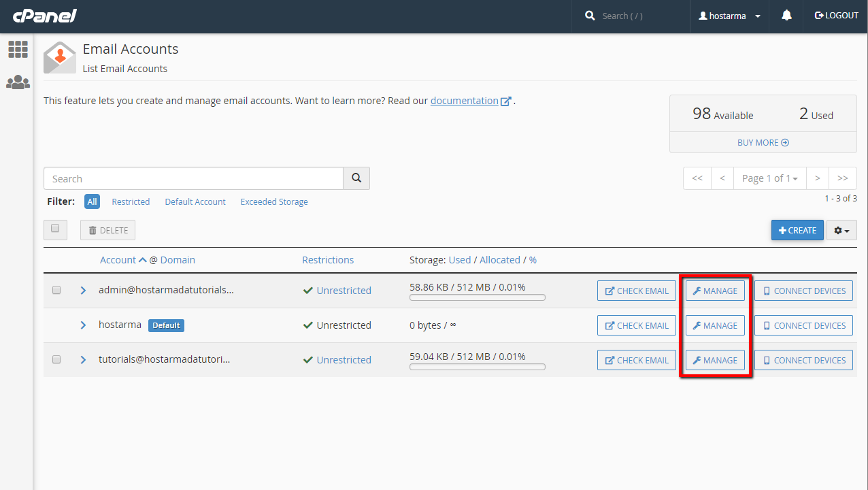Click the CREATE button to add an email account
Screen dimensions: 868x490
(797, 230)
